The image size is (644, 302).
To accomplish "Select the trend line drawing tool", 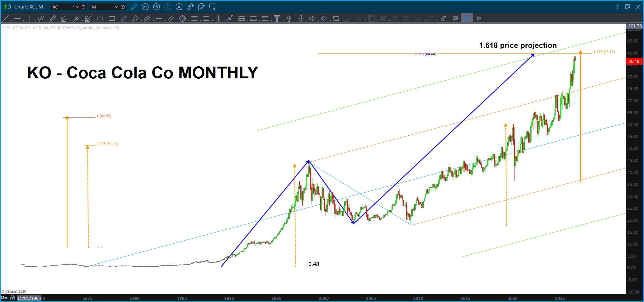I will tap(5, 19).
